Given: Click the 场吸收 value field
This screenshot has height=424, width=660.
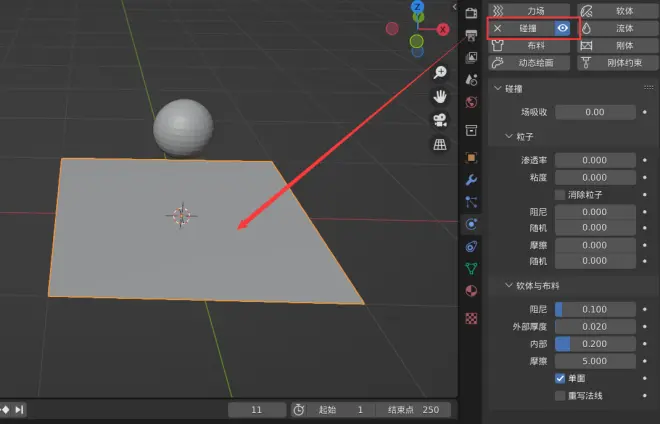Looking at the screenshot, I should click(x=595, y=112).
